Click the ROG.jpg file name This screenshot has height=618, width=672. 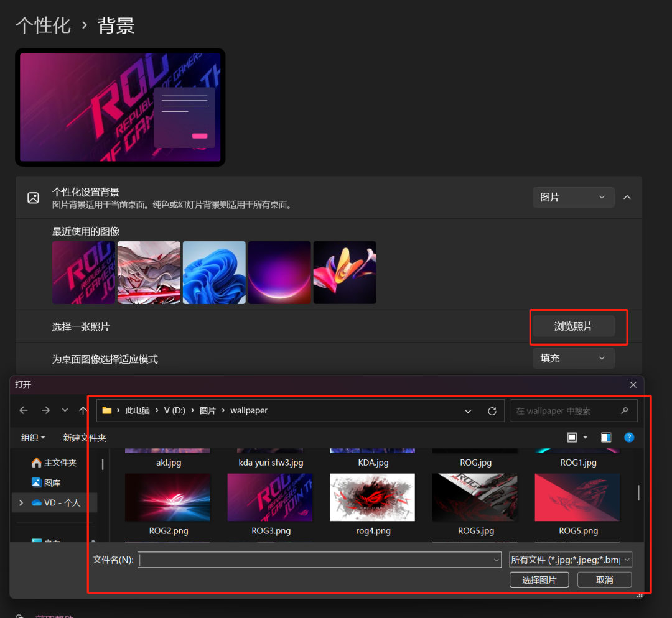coord(476,463)
